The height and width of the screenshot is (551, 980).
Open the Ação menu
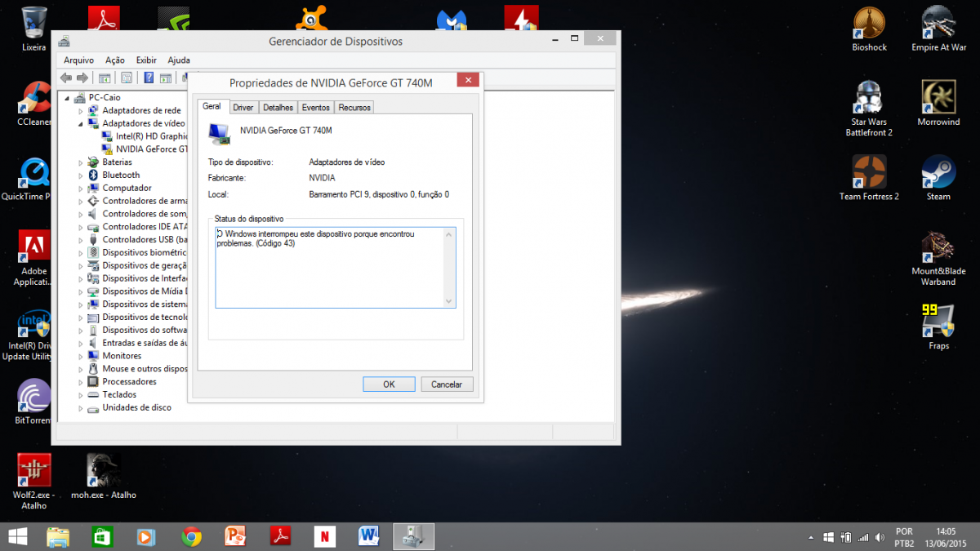115,60
